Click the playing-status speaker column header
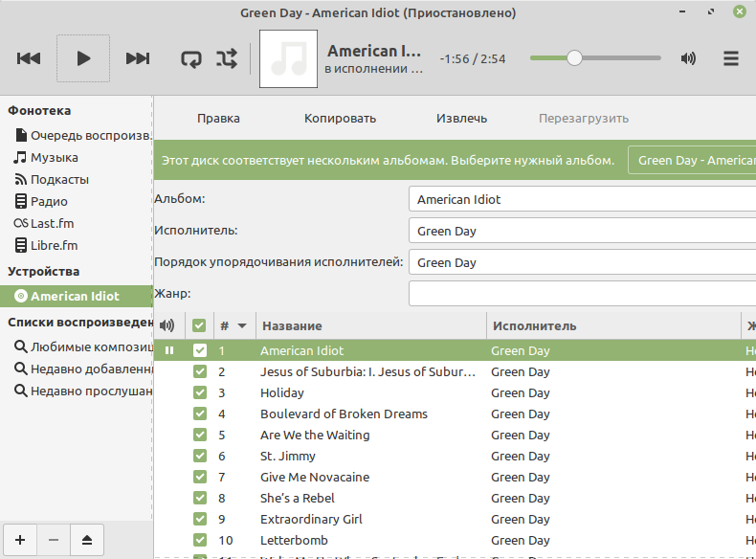This screenshot has height=559, width=756. tap(167, 325)
